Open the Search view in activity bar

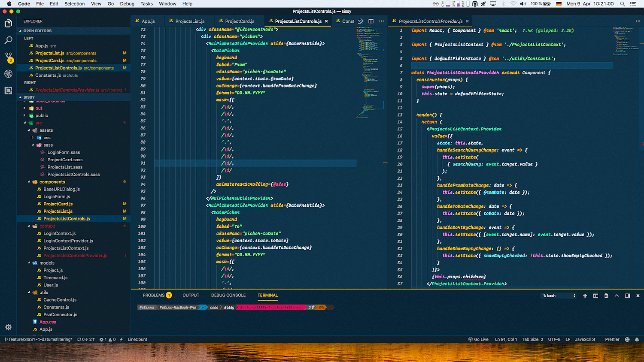coord(8,40)
